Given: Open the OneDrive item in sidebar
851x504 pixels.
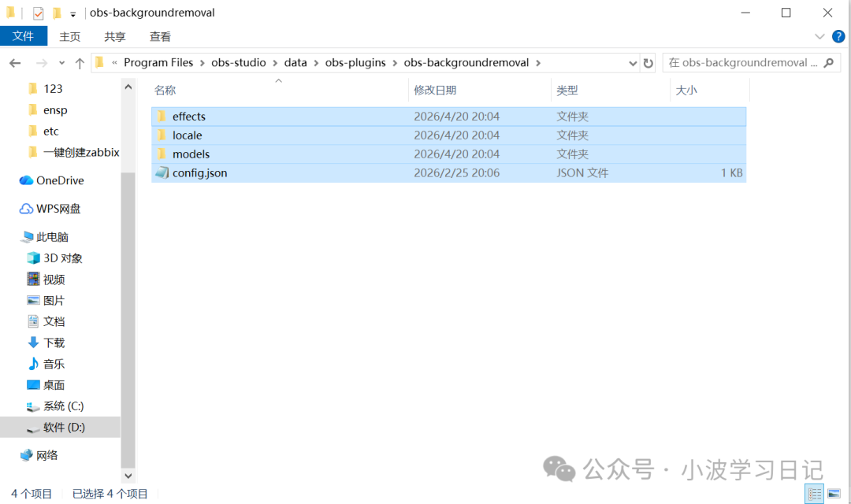Looking at the screenshot, I should [59, 180].
